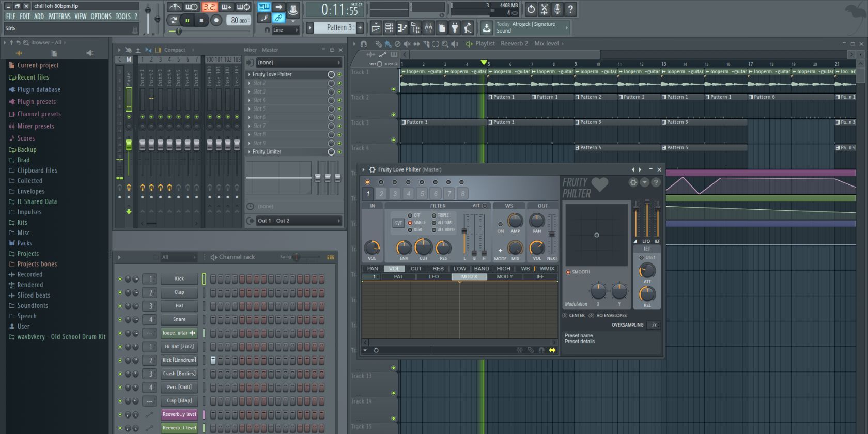Open the Mixer view button

(x=428, y=28)
